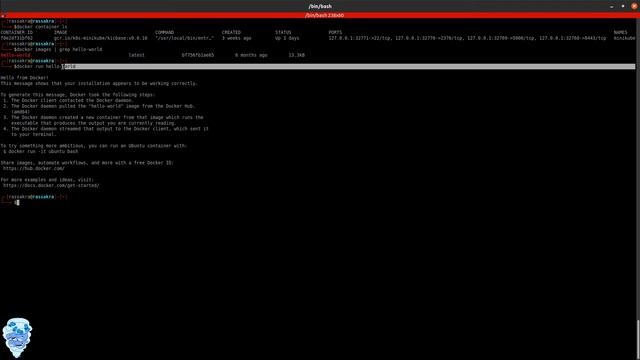Click the https://hub.docker.com/ link
640x360 pixels.
[x=34, y=168]
